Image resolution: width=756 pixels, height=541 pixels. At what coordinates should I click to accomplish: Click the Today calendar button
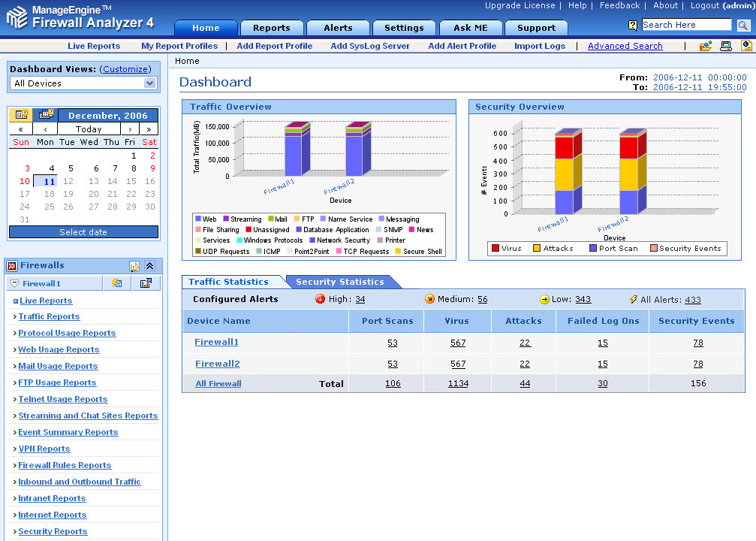point(89,129)
